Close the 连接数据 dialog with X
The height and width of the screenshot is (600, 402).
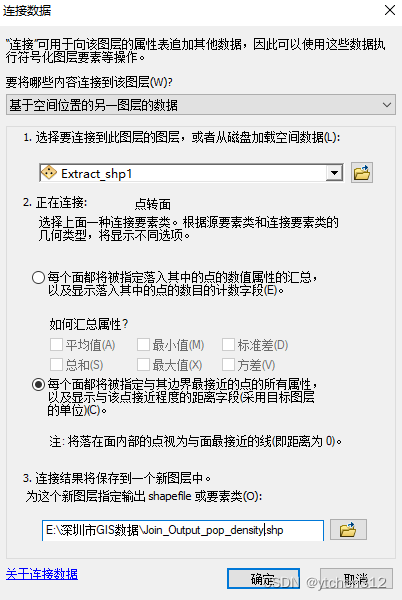(x=390, y=10)
